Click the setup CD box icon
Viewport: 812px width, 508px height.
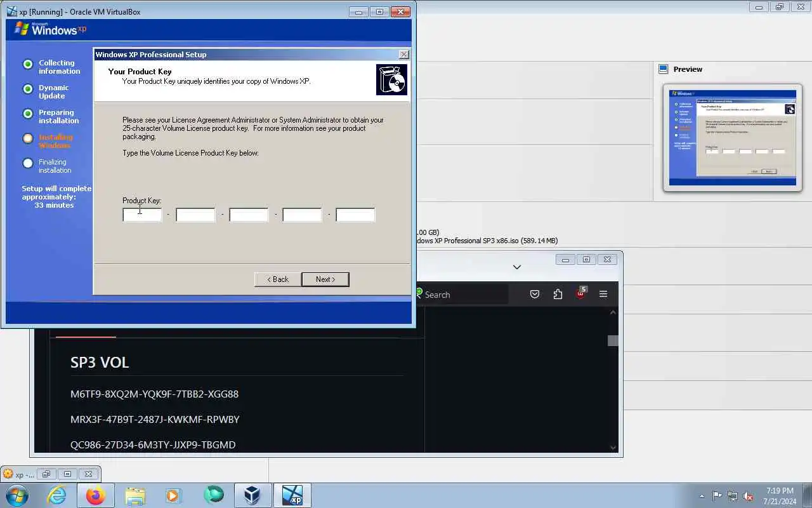pyautogui.click(x=391, y=79)
